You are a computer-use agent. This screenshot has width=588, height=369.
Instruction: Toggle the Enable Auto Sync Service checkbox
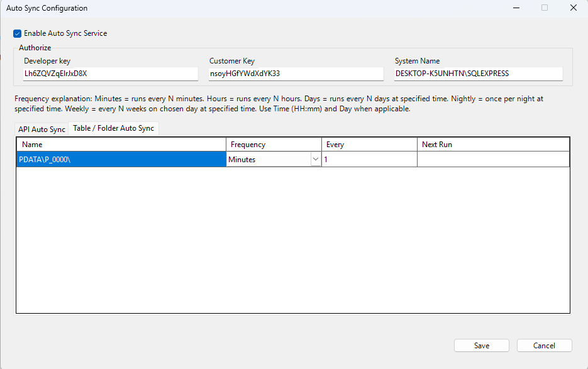click(18, 33)
